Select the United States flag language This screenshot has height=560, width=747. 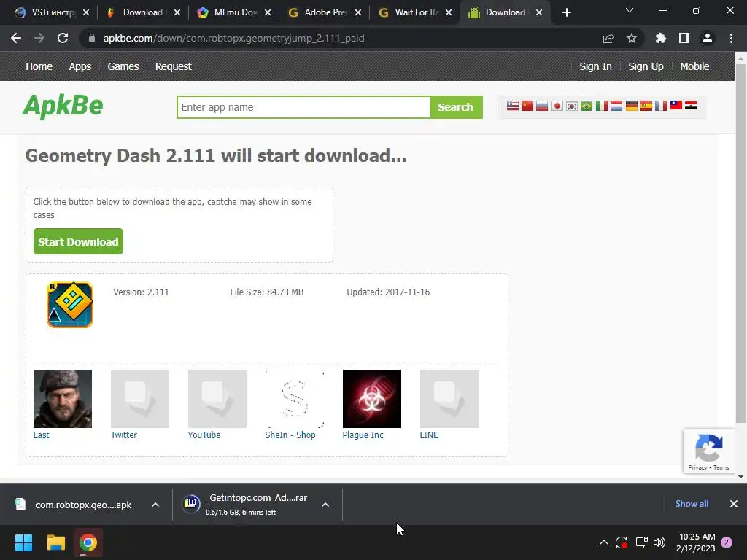click(x=513, y=106)
